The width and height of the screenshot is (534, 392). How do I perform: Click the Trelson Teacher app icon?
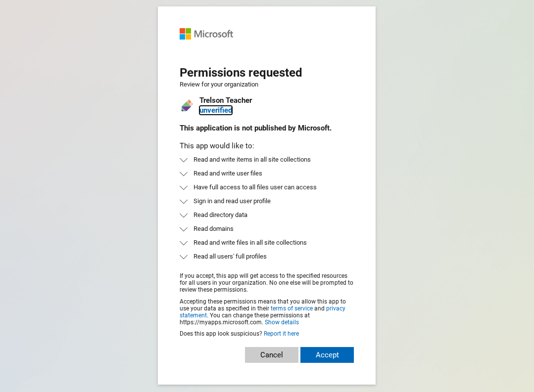click(187, 105)
